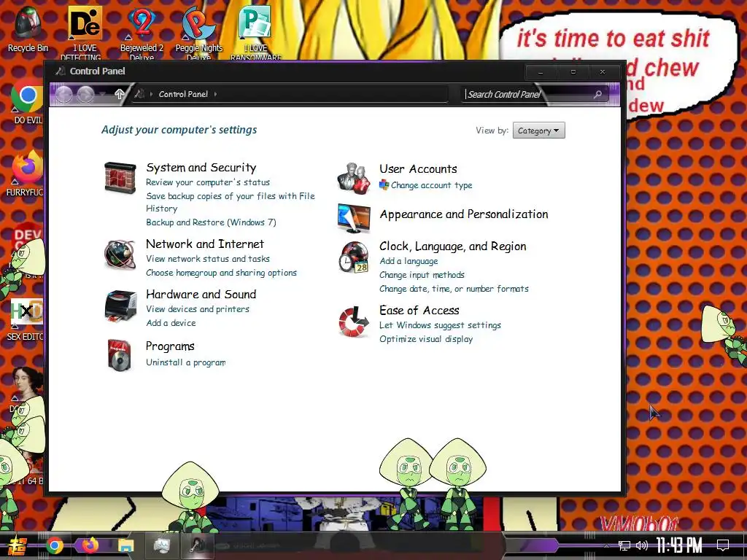Open the Hardware and Sound printer icon
The height and width of the screenshot is (560, 747).
point(120,306)
